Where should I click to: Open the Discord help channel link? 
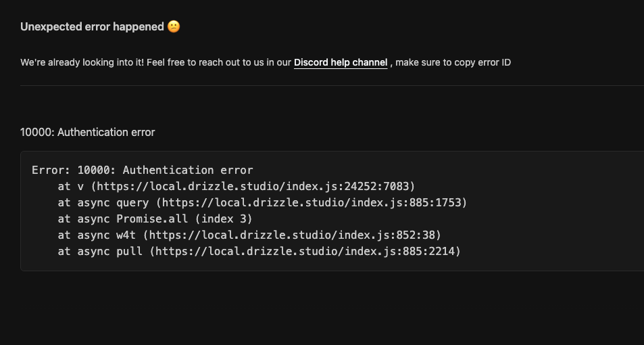click(340, 63)
